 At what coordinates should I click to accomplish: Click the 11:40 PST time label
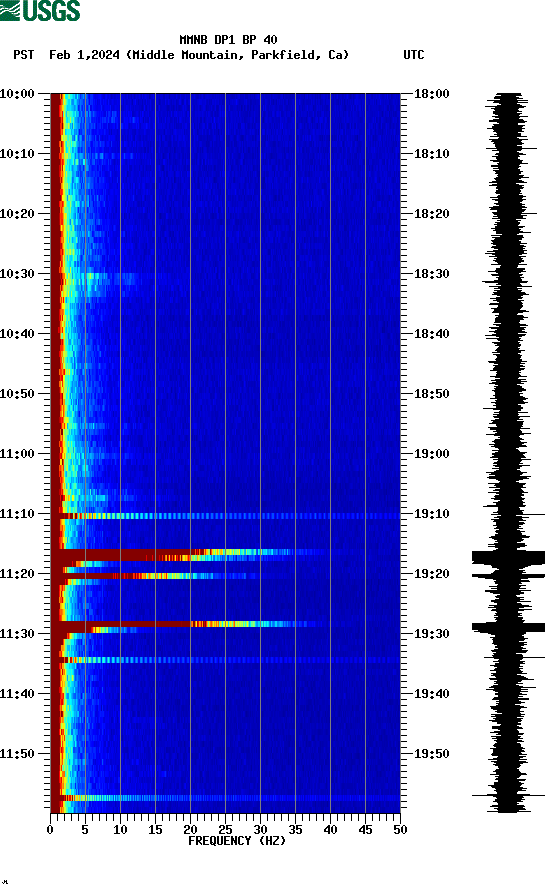click(x=17, y=694)
